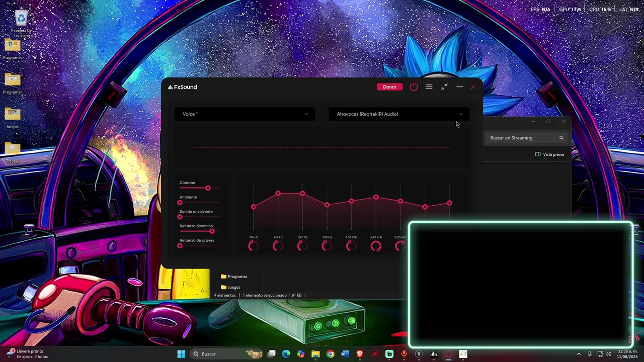This screenshot has height=362, width=644.
Task: Switch FxSound to mini mode
Action: (444, 87)
